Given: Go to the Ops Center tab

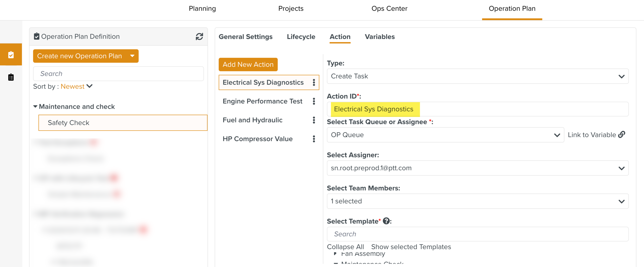Looking at the screenshot, I should tap(389, 9).
